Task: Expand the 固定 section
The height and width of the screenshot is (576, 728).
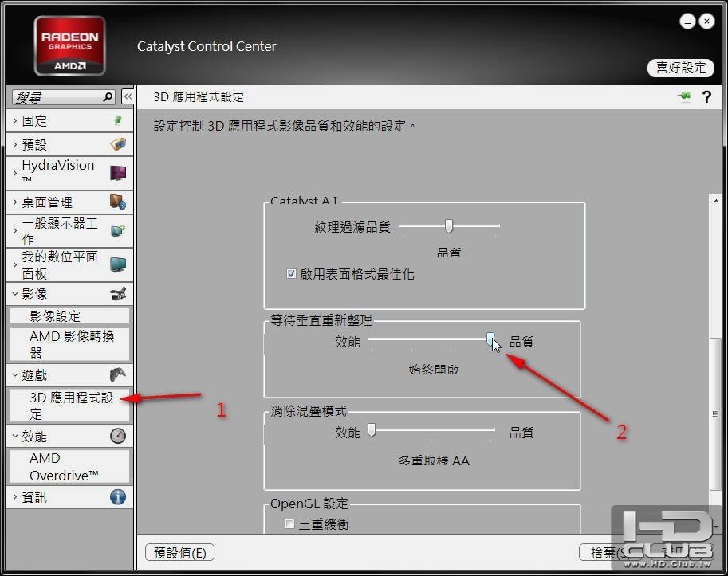Action: click(x=15, y=121)
